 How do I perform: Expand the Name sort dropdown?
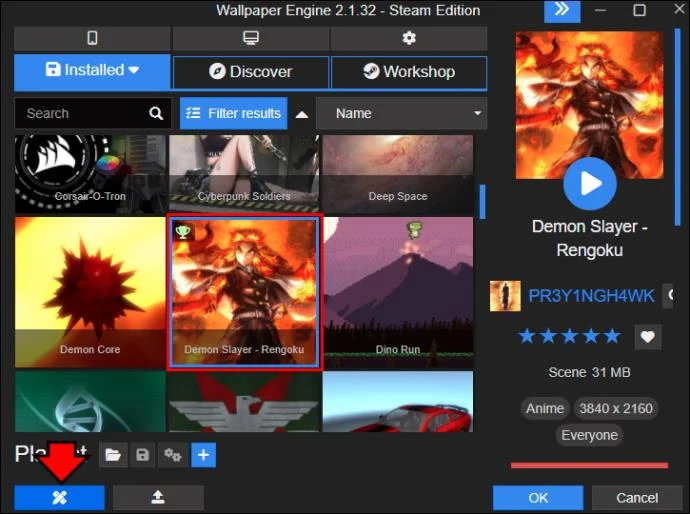tap(402, 113)
